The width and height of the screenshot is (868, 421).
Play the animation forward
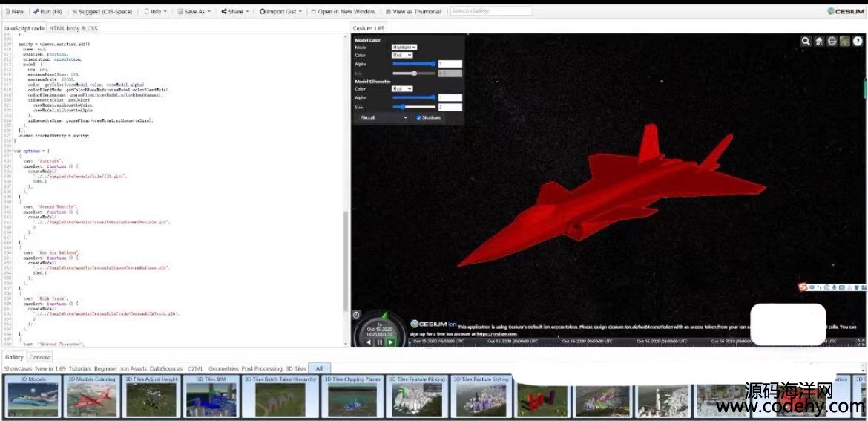390,342
